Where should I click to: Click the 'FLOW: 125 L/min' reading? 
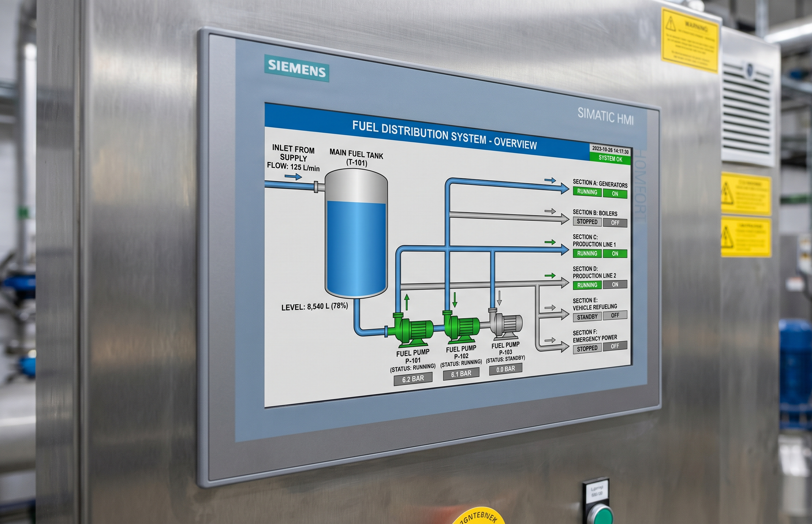coord(293,166)
